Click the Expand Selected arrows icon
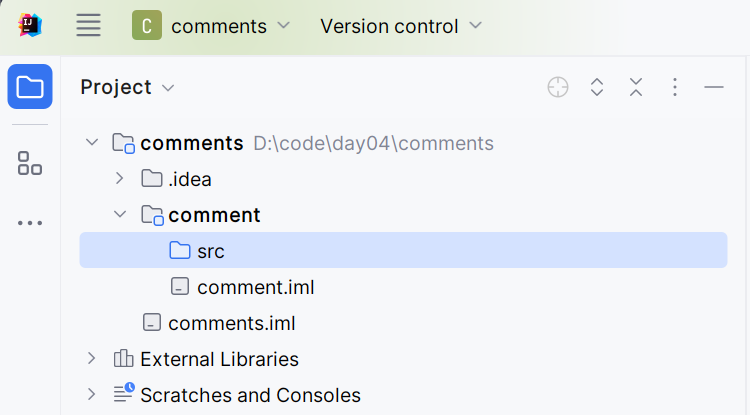The image size is (750, 415). pos(597,87)
